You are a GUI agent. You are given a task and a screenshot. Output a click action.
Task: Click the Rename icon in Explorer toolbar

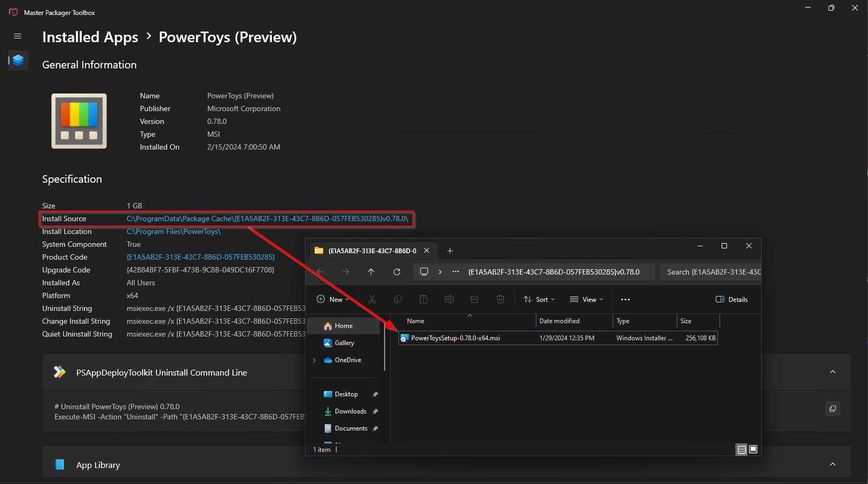[449, 299]
